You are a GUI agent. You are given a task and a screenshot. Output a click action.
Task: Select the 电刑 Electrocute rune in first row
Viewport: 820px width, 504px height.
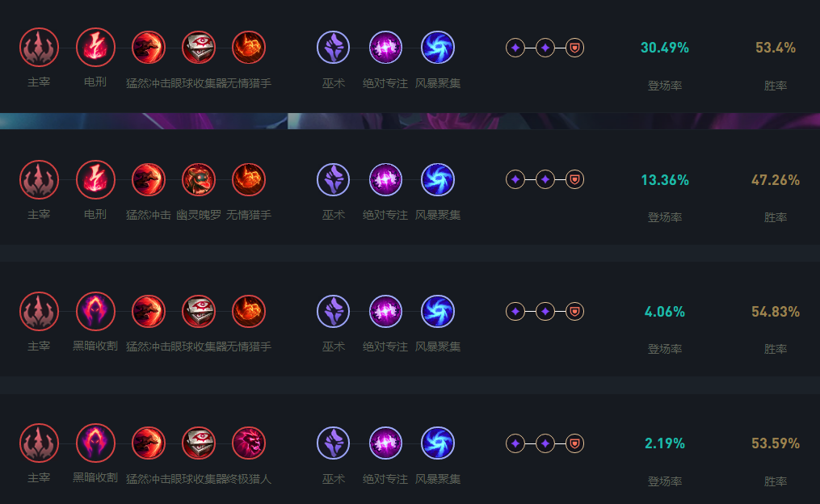click(95, 48)
